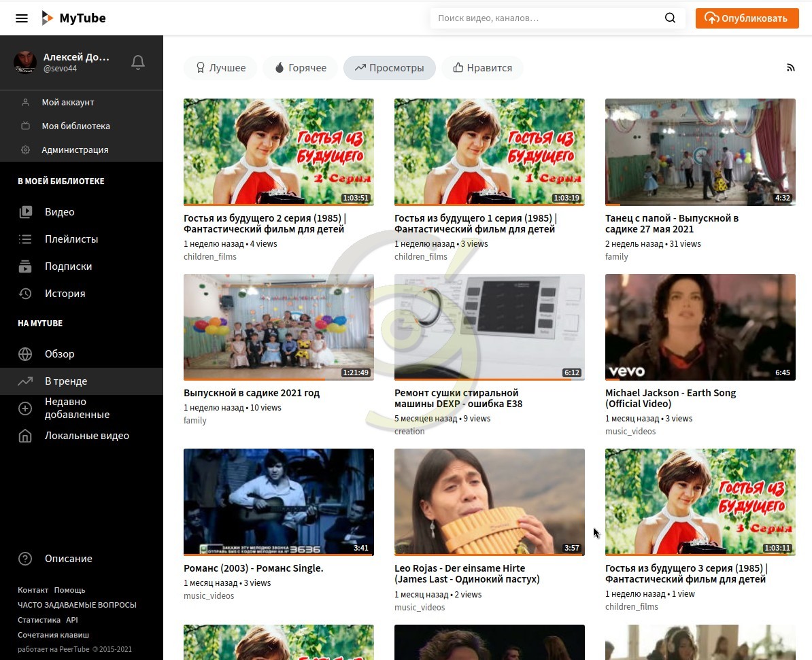The width and height of the screenshot is (812, 660).
Task: Click the Description question mark icon
Action: click(25, 559)
